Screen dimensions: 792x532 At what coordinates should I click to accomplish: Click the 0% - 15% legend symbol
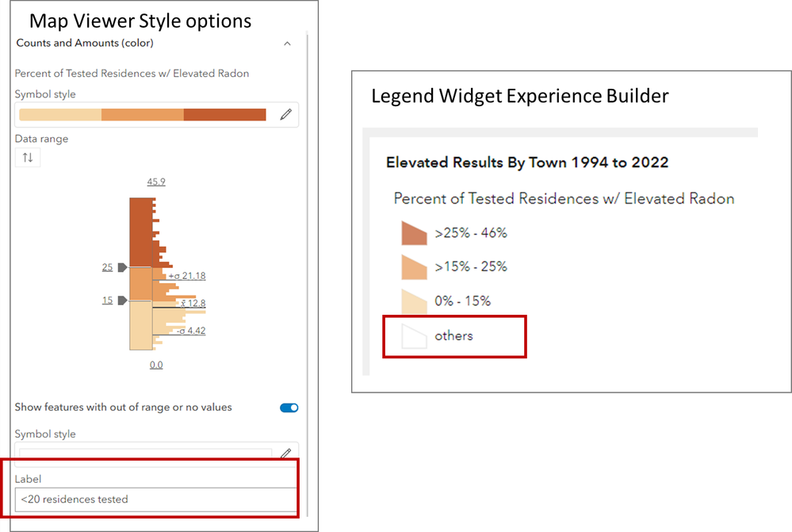click(414, 301)
